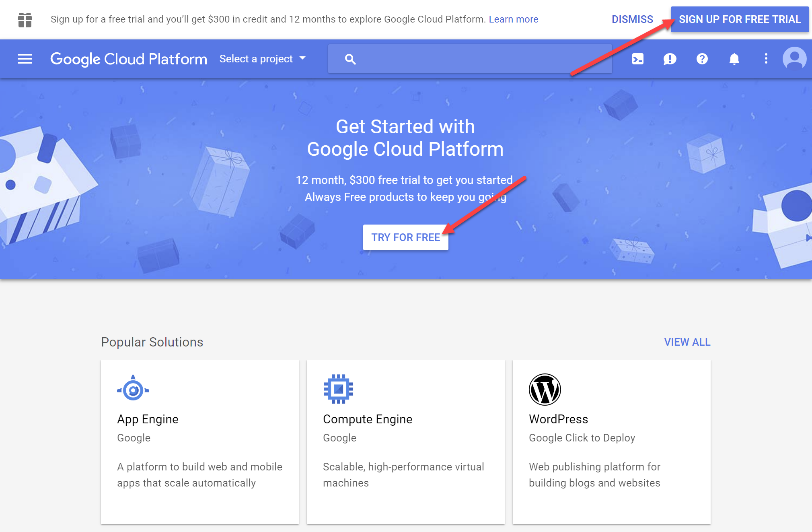Click '12 month, $300 free trial' text

click(404, 180)
